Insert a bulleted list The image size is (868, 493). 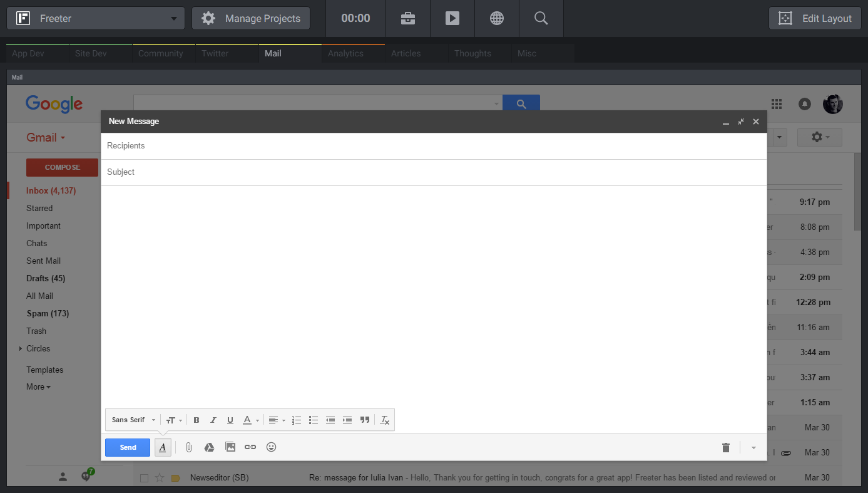click(x=314, y=420)
